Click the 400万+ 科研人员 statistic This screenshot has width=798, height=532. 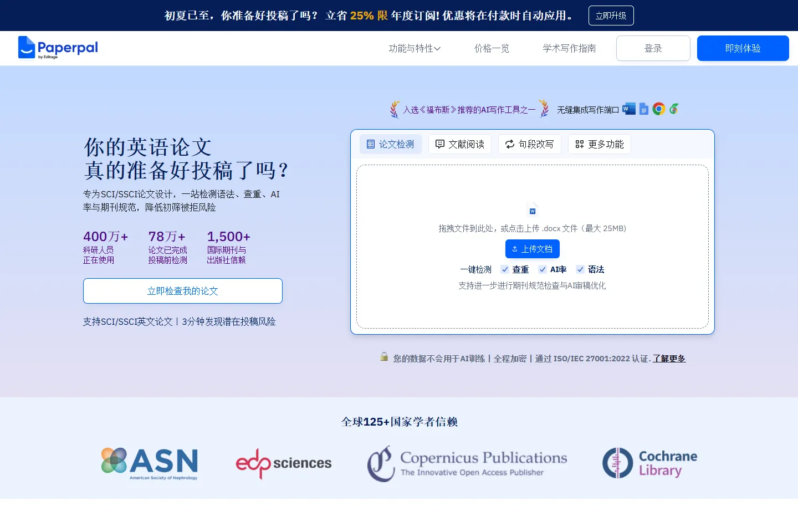[x=105, y=247]
